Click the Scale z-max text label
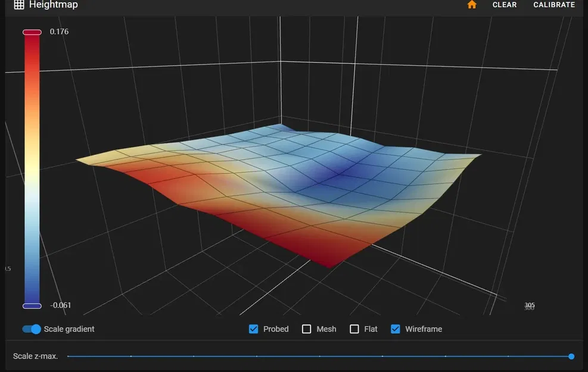This screenshot has width=588, height=372. (x=35, y=356)
